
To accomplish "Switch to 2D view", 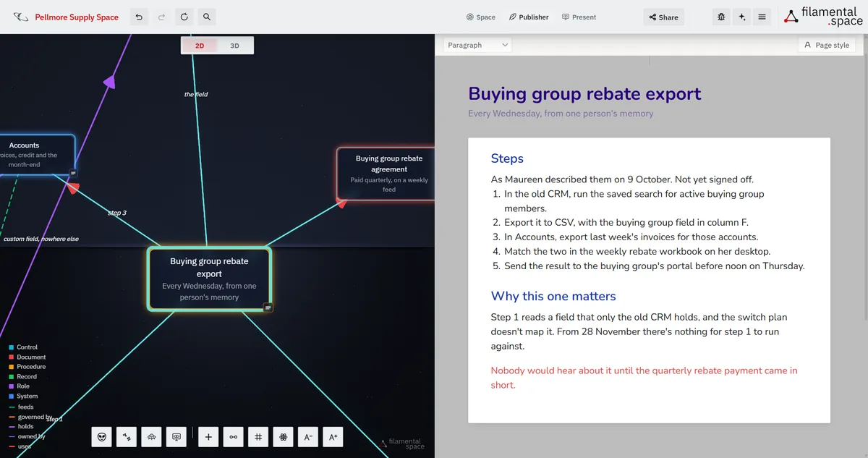I will [x=200, y=46].
